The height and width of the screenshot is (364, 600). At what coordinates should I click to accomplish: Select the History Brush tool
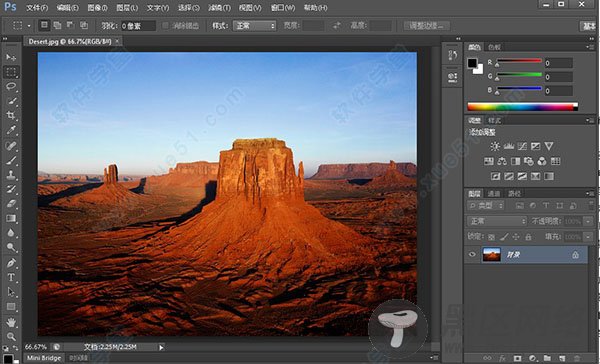pyautogui.click(x=11, y=189)
